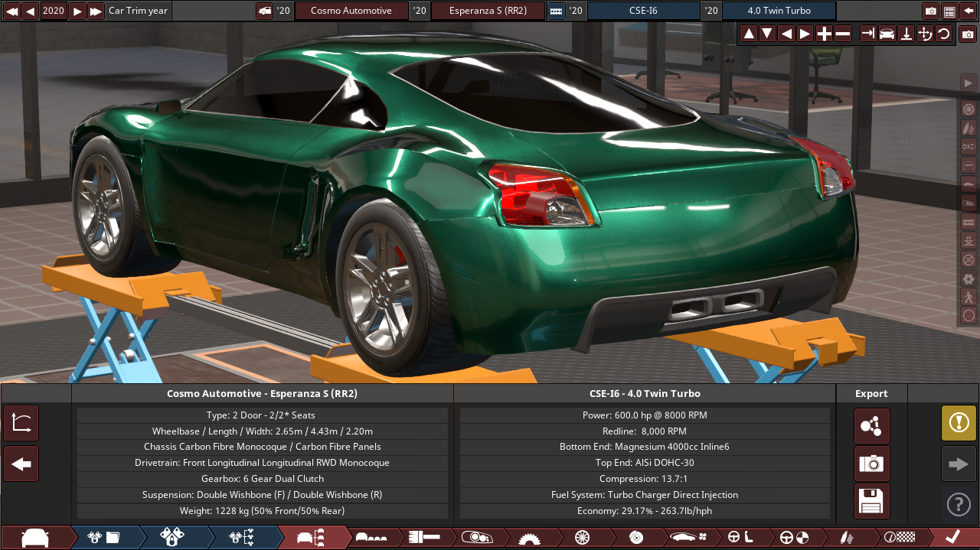Open photo mode camera icon under top bar
Viewport: 980px width, 550px height.
[x=968, y=34]
